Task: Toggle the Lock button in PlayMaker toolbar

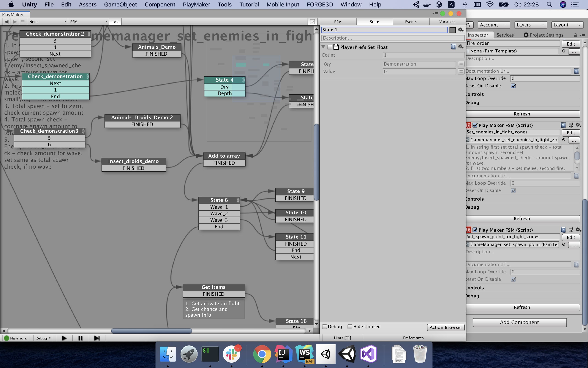Action: click(115, 22)
